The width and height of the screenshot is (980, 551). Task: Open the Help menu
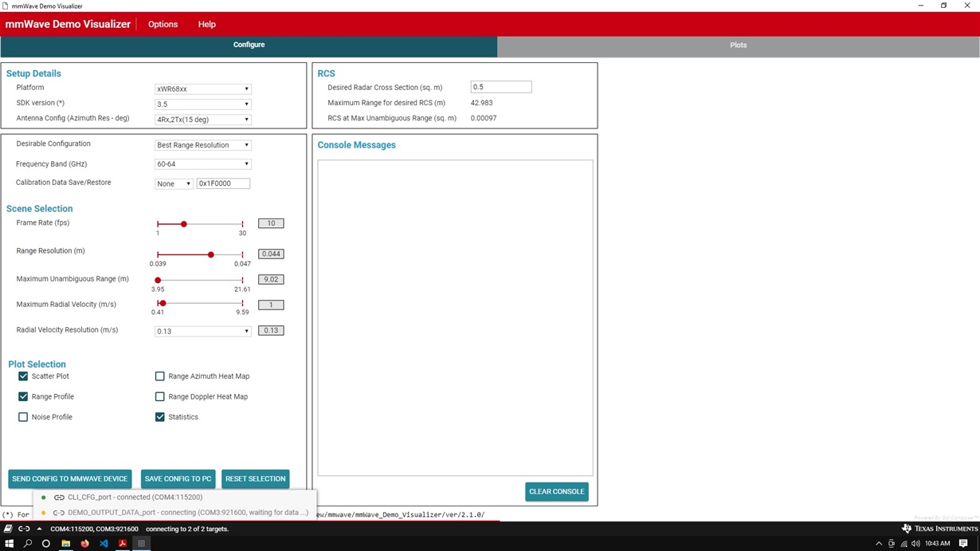coord(206,24)
